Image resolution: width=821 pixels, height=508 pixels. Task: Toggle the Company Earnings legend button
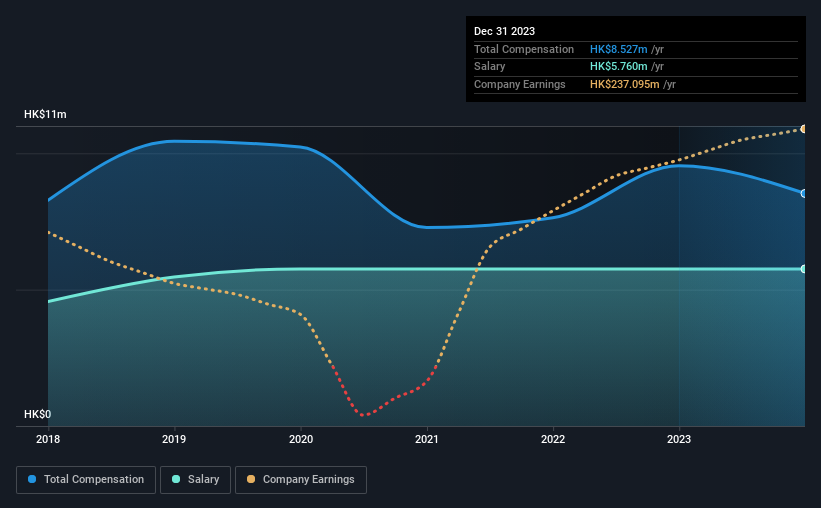[x=301, y=480]
